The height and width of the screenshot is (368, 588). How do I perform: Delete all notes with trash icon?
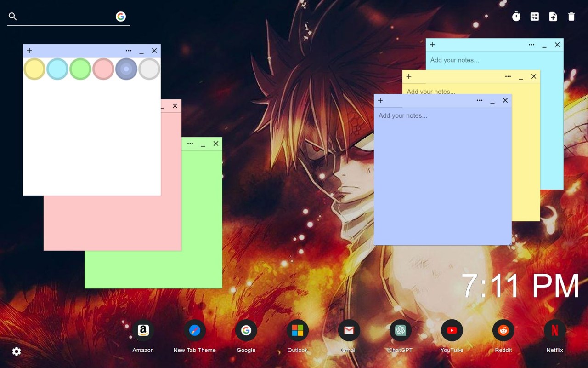[x=571, y=17]
